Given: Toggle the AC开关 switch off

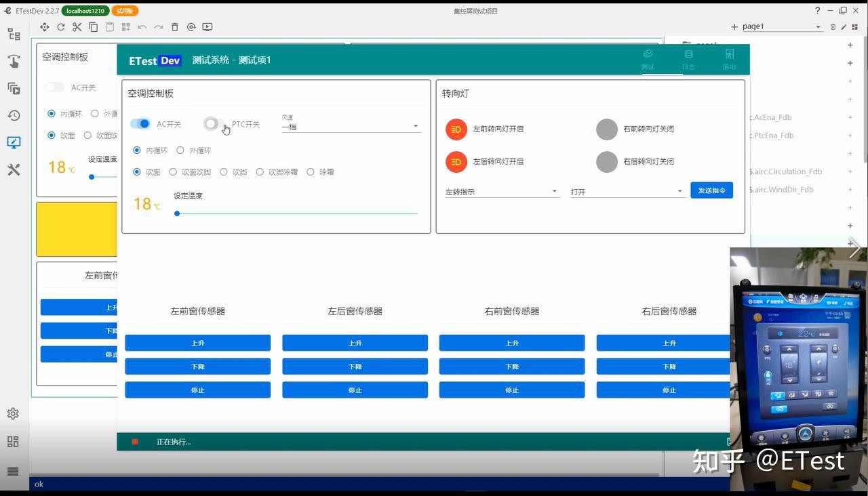Looking at the screenshot, I should click(x=141, y=124).
